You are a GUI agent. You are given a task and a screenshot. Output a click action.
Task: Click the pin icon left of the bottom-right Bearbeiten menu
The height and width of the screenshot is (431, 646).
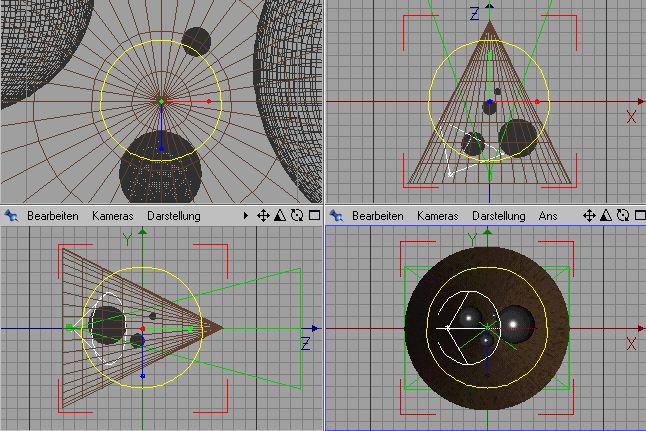(337, 215)
